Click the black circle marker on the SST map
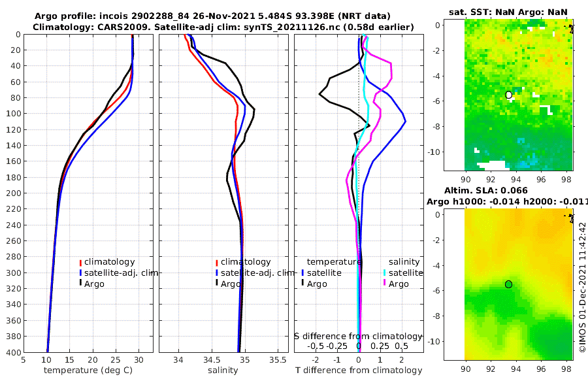 508,95
